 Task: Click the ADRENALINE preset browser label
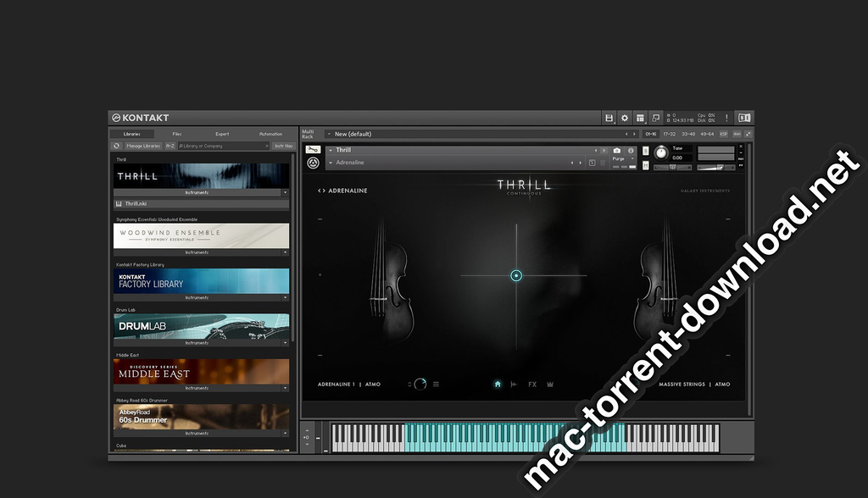[348, 191]
